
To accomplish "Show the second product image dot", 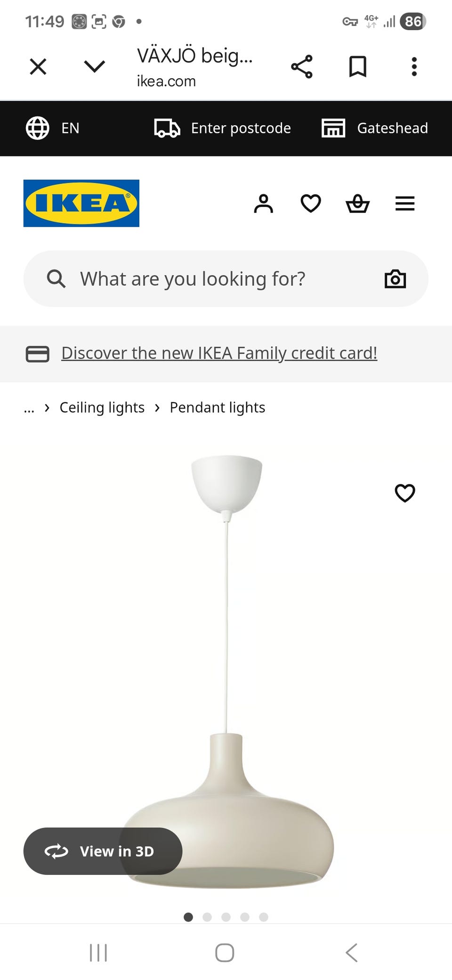I will coord(207,917).
